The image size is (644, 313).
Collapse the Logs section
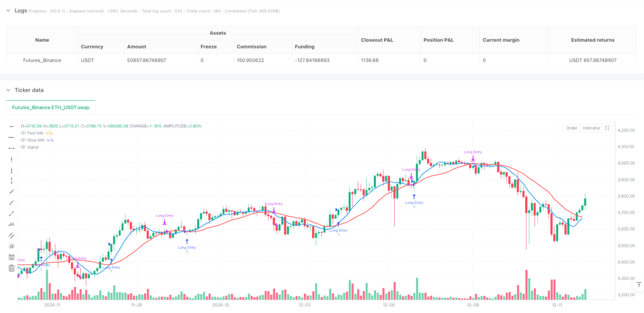pyautogui.click(x=8, y=10)
